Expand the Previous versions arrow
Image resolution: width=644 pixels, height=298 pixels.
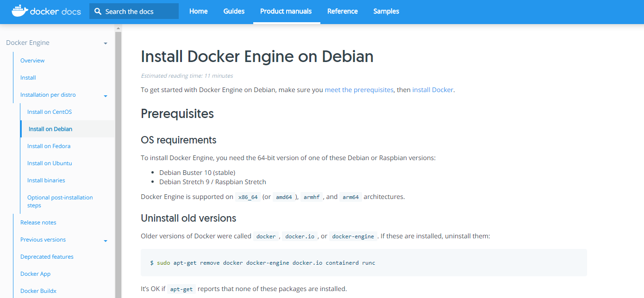coord(106,241)
